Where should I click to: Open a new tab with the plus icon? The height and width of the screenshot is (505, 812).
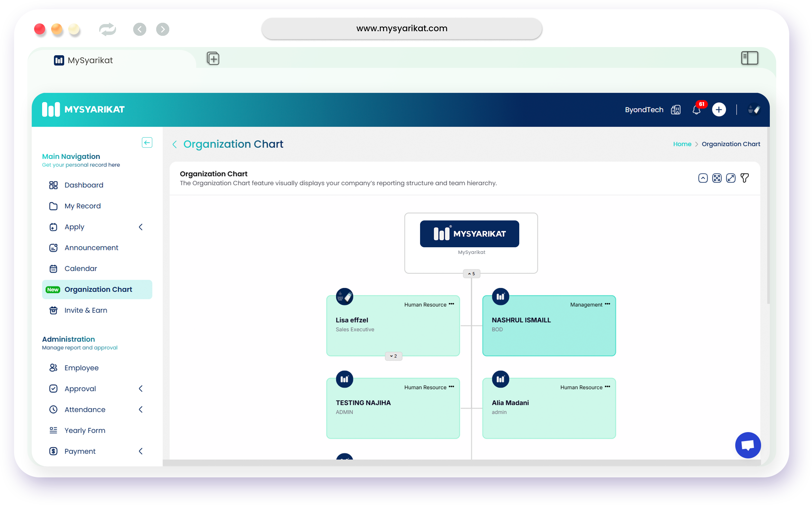(x=213, y=59)
